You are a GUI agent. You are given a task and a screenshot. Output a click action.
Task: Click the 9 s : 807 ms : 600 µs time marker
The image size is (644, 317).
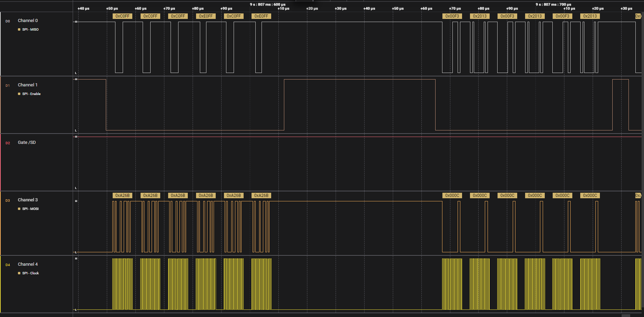click(267, 4)
